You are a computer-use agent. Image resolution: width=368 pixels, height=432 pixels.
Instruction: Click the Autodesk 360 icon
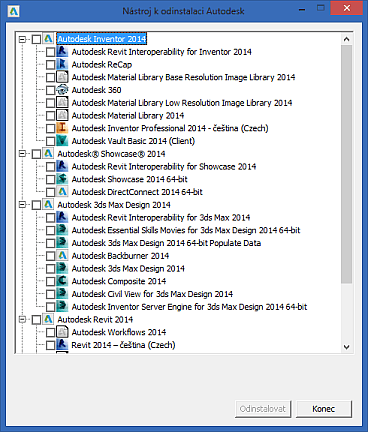click(62, 90)
